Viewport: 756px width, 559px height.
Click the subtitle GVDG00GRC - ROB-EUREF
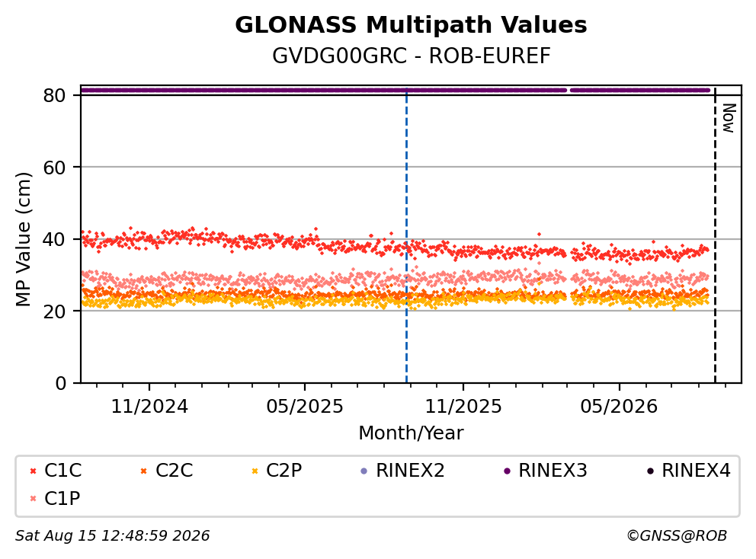[411, 56]
